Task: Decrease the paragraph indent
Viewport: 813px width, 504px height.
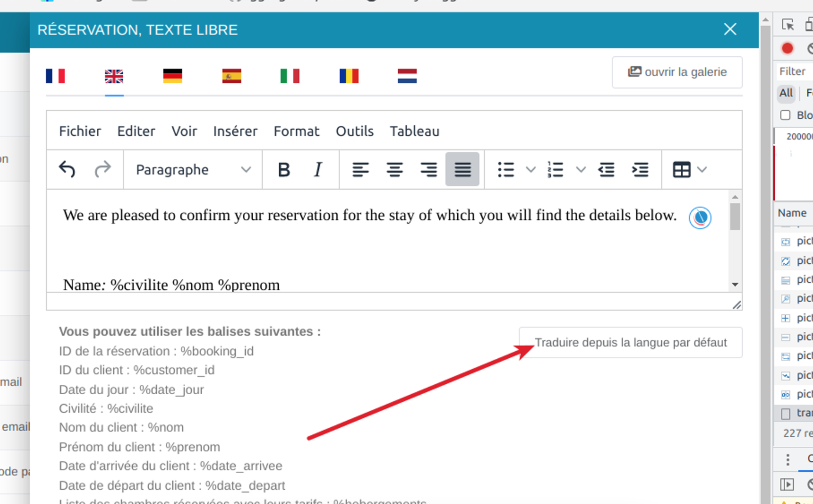Action: click(606, 170)
